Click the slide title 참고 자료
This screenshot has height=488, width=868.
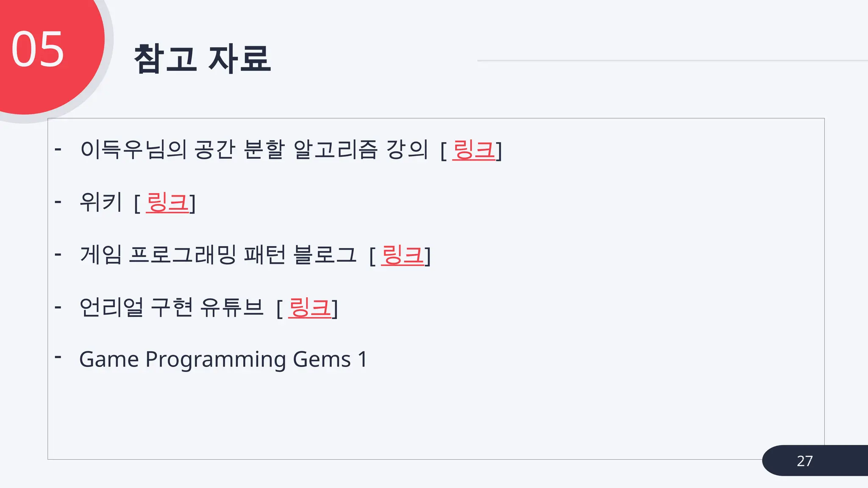click(x=202, y=59)
